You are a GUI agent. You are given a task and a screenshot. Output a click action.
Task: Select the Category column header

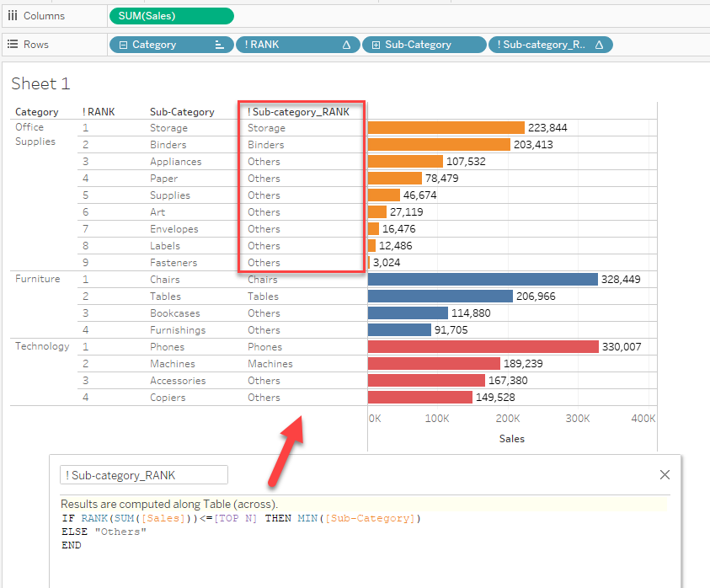[x=37, y=112]
